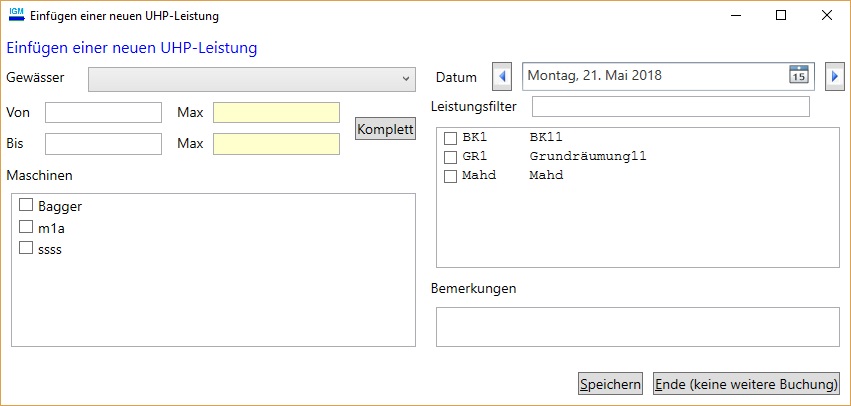Go to previous date with left arrow

click(502, 76)
